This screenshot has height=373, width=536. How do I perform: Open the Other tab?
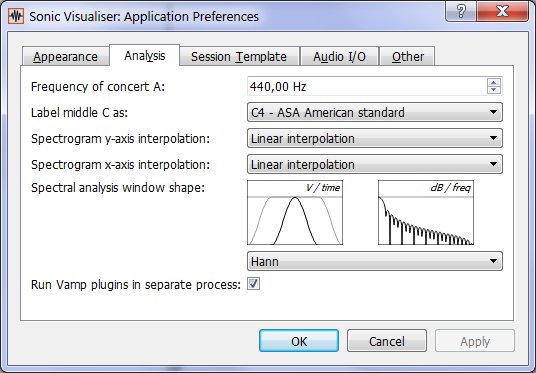pos(407,56)
